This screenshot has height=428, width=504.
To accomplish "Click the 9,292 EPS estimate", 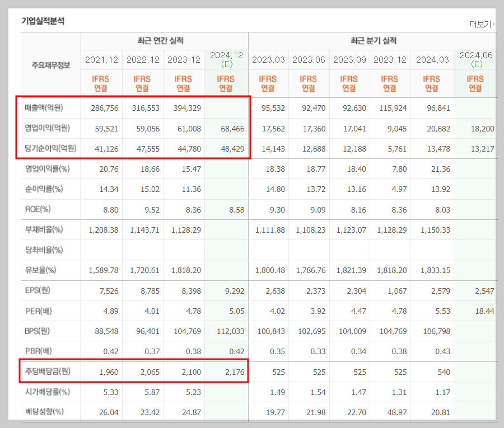I will coord(234,291).
